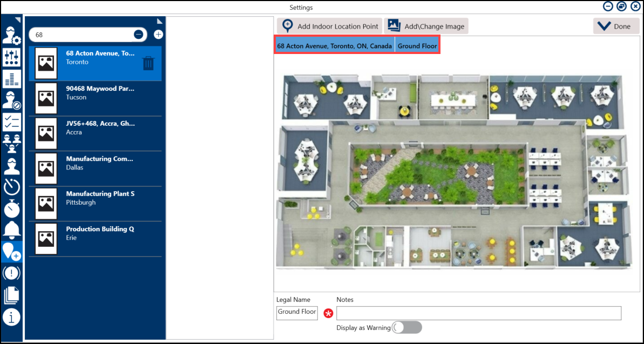The width and height of the screenshot is (644, 344).
Task: Select the 68 Acton Avenue address tab
Action: [x=335, y=46]
